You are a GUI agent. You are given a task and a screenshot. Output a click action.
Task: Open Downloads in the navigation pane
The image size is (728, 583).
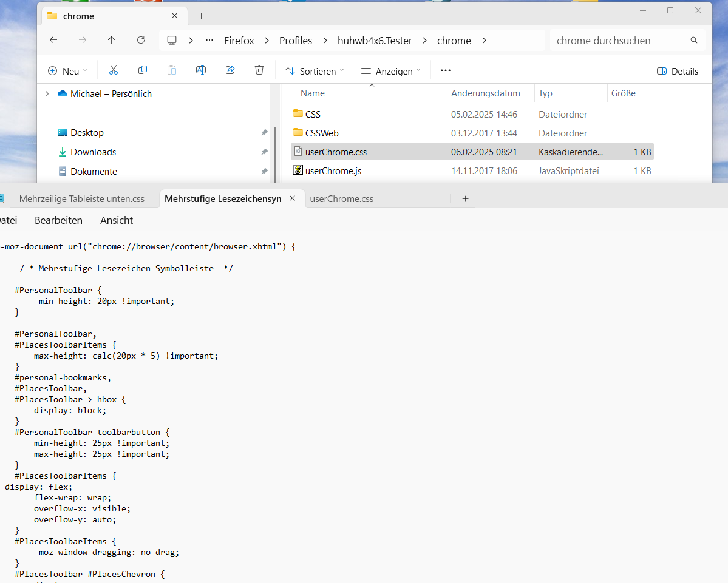[93, 152]
